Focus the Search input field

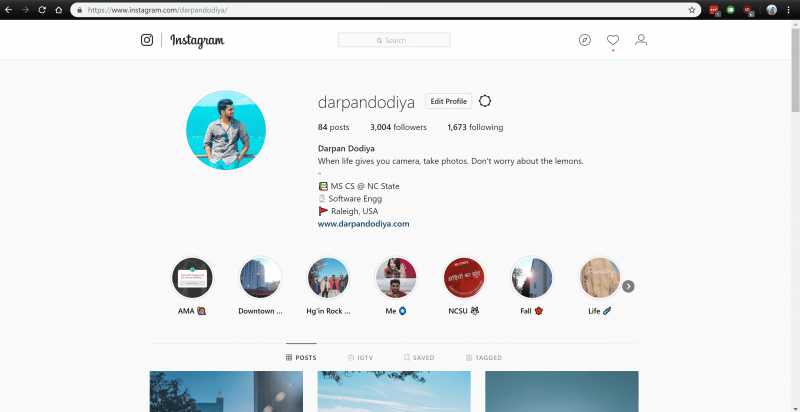tap(394, 40)
